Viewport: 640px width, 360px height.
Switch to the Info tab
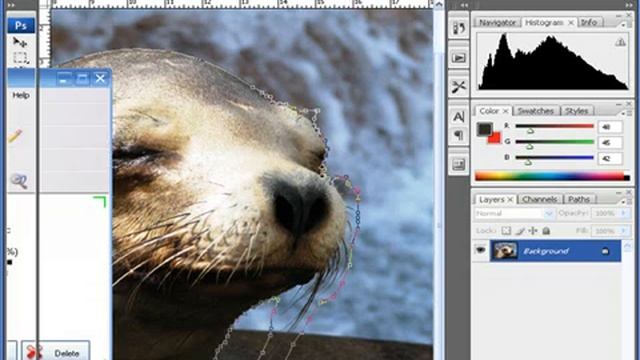click(x=589, y=22)
